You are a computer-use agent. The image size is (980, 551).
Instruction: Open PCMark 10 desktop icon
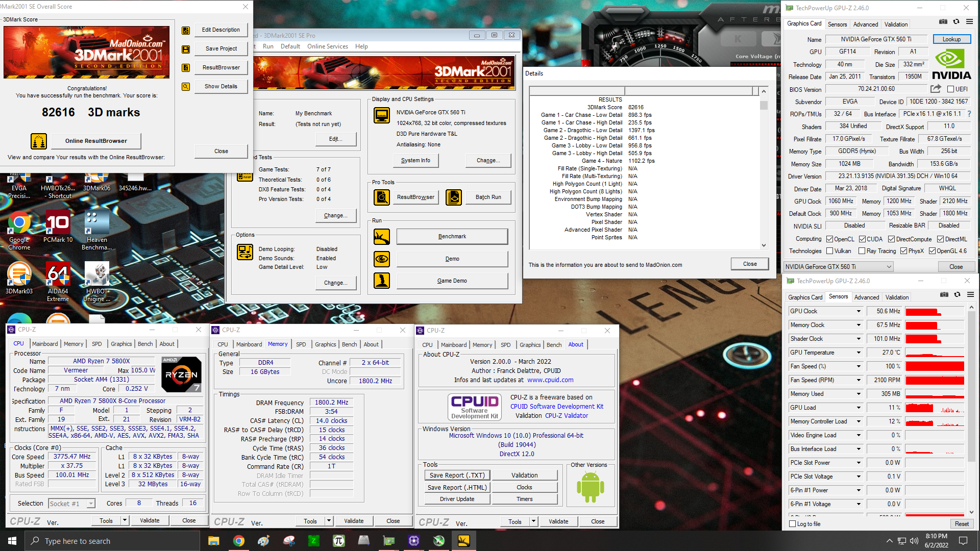click(x=58, y=227)
